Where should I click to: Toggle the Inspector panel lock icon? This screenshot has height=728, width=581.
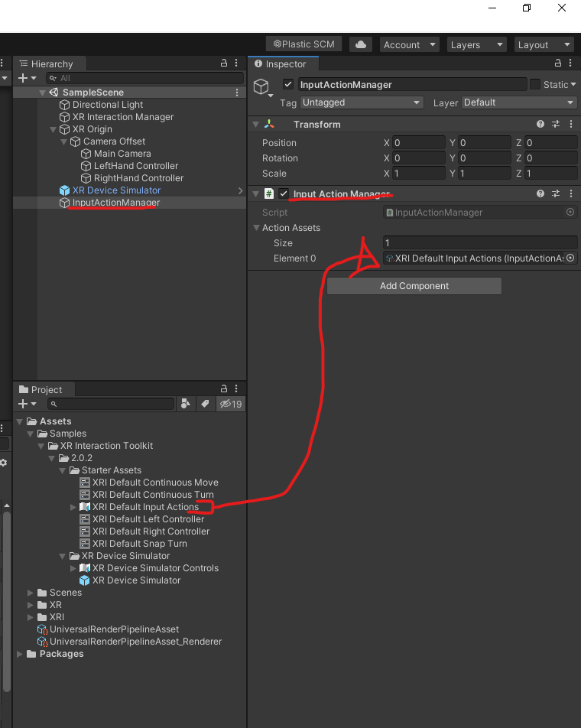click(558, 63)
